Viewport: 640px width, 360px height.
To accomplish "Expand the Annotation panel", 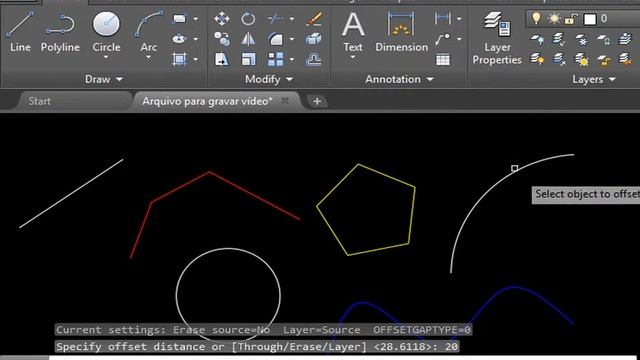I will tap(399, 79).
